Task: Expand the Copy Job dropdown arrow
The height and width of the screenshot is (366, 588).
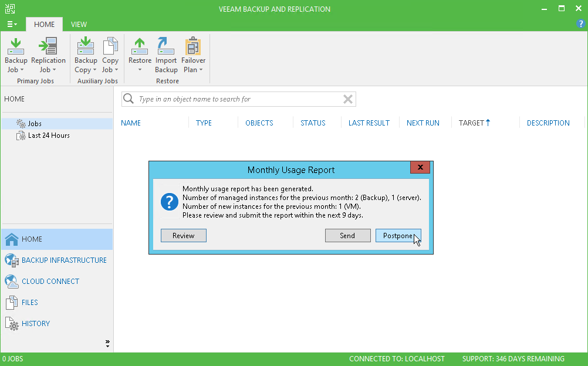Action: [116, 70]
